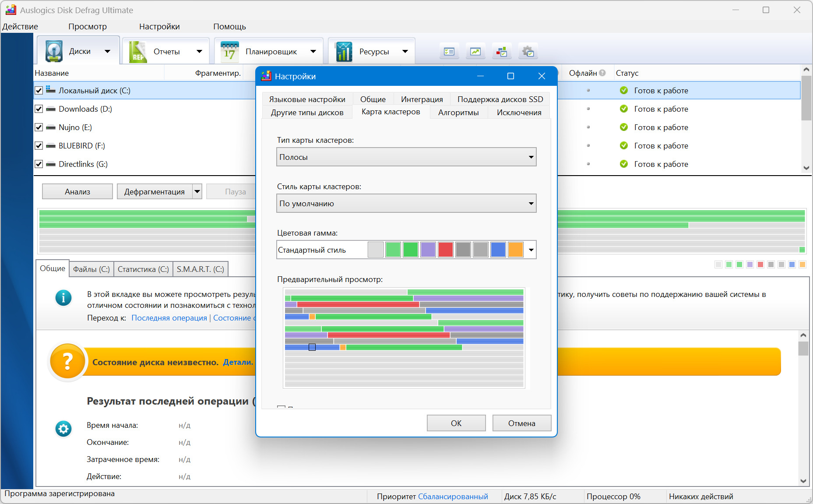Click the green trend graph toolbar icon
This screenshot has height=504, width=813.
coord(475,52)
